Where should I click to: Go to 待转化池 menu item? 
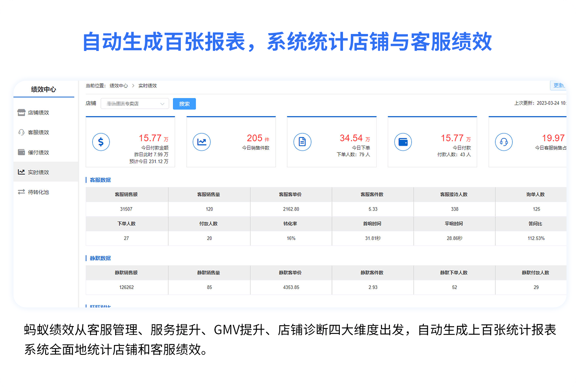point(38,192)
